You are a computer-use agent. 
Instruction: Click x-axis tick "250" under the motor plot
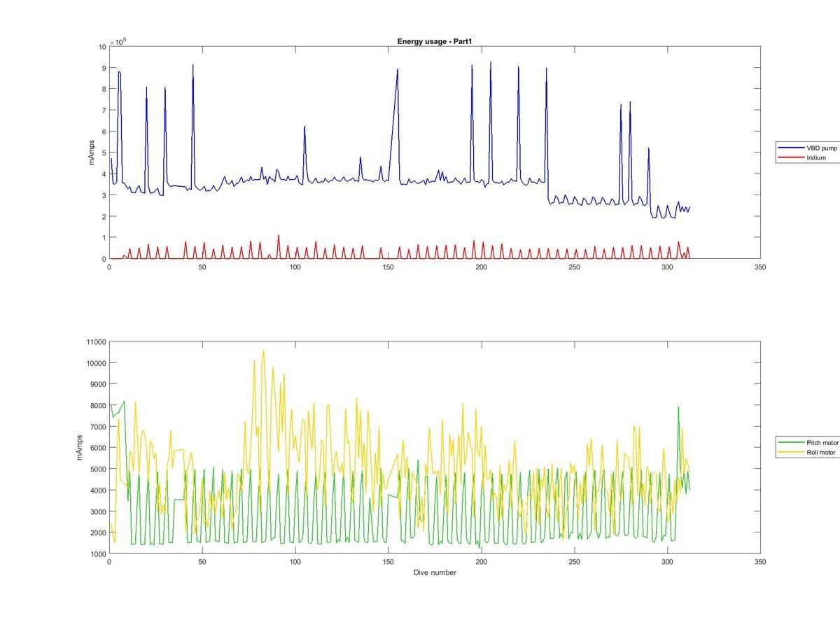point(574,562)
